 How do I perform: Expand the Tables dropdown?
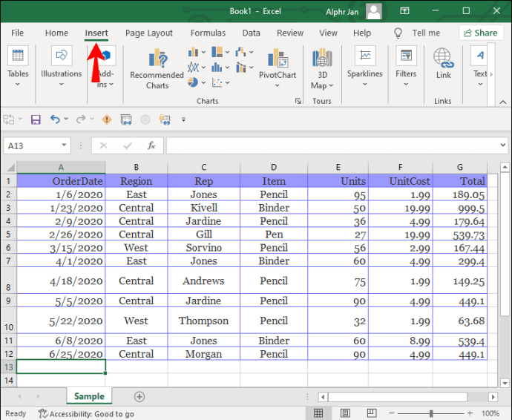[18, 83]
